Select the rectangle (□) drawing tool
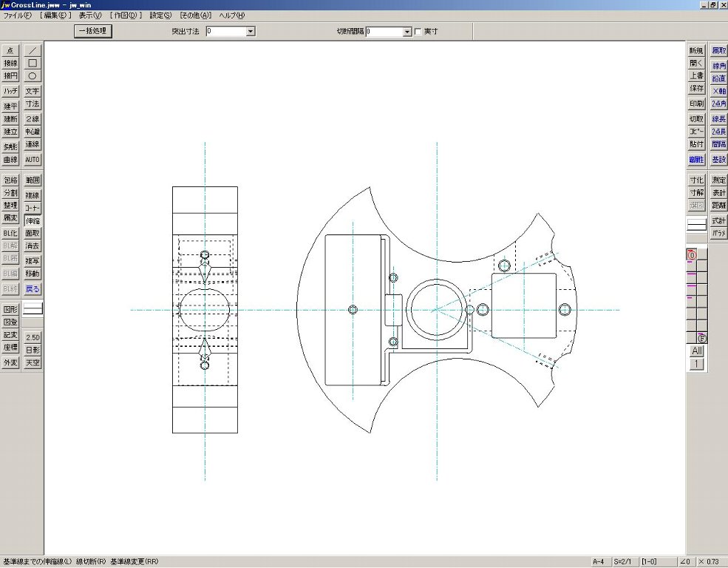Image resolution: width=728 pixels, height=568 pixels. pos(33,63)
